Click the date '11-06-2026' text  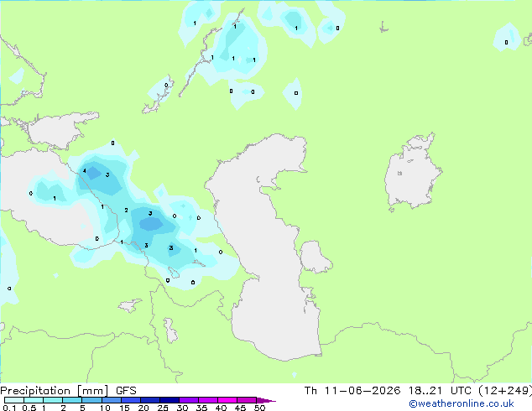click(362, 391)
